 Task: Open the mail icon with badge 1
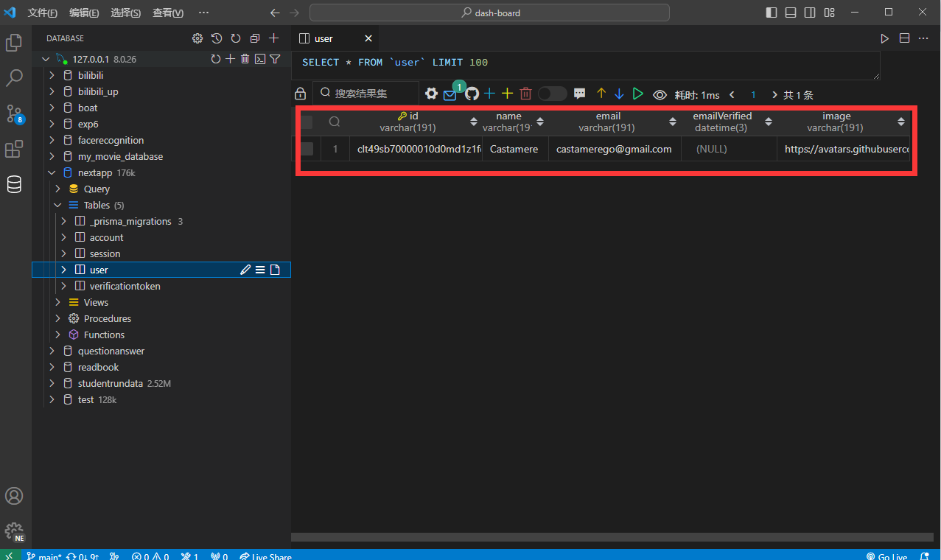coord(450,94)
